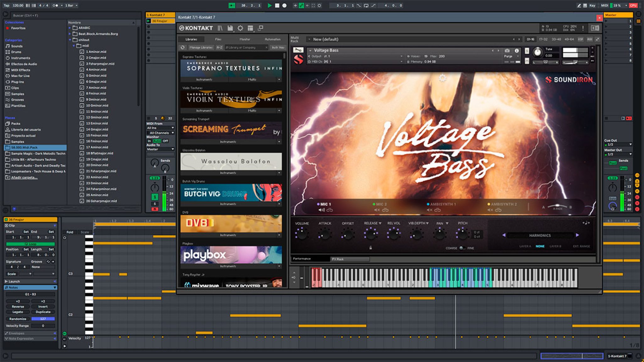Click the Añadir carpeta link in Places
This screenshot has width=644, height=362.
[23, 178]
